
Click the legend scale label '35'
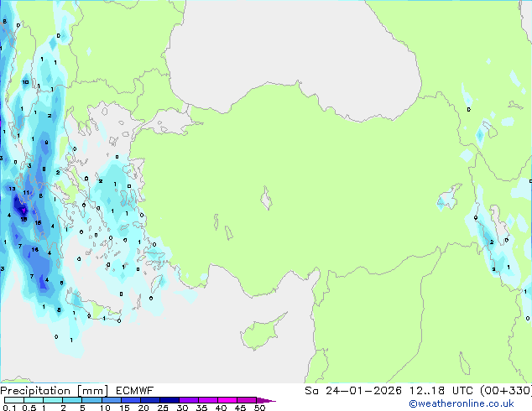pyautogui.click(x=201, y=408)
